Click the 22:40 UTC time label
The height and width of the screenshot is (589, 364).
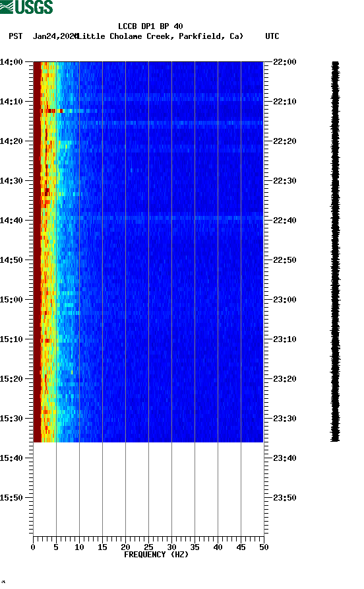click(x=285, y=221)
